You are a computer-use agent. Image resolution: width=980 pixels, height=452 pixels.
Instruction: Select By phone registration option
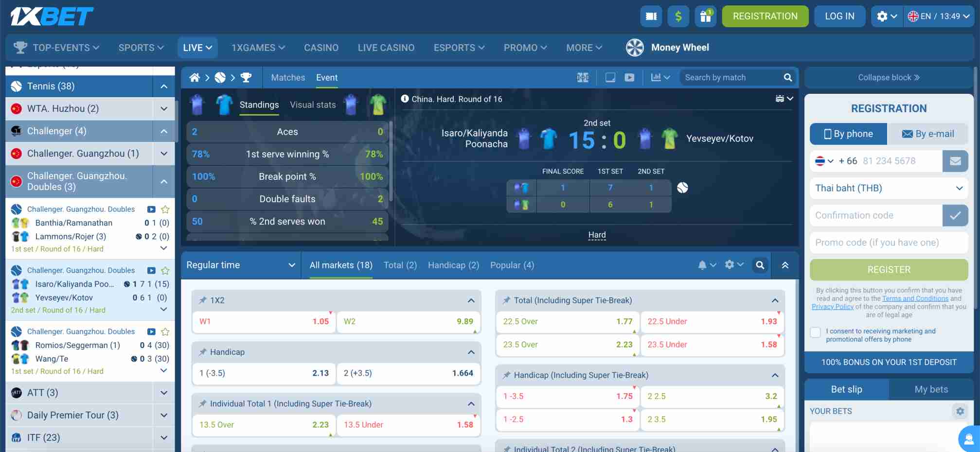(x=849, y=134)
